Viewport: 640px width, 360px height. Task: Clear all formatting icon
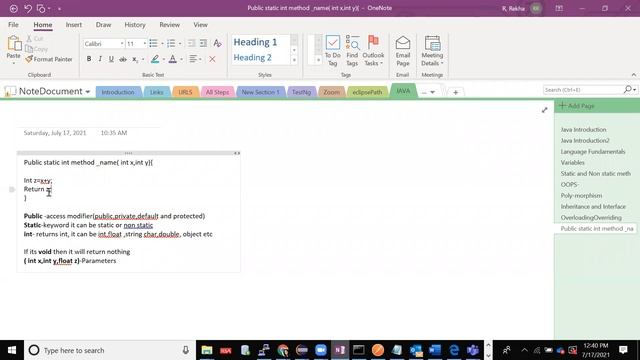coord(218,43)
